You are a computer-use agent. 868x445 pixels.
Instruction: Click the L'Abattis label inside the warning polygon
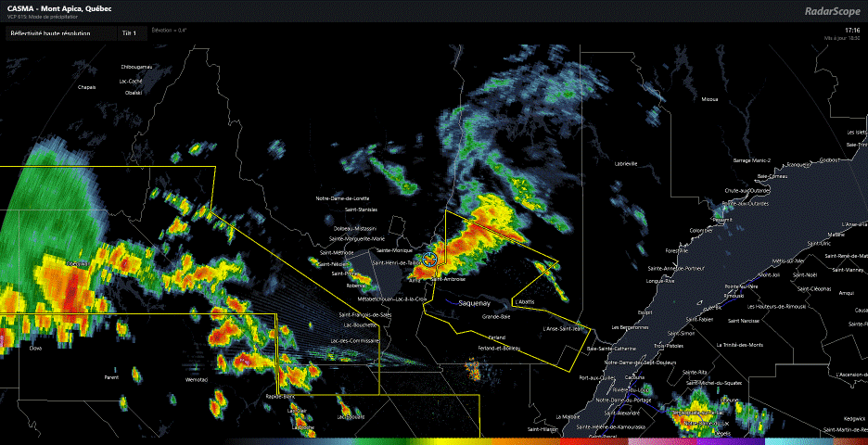tap(524, 303)
